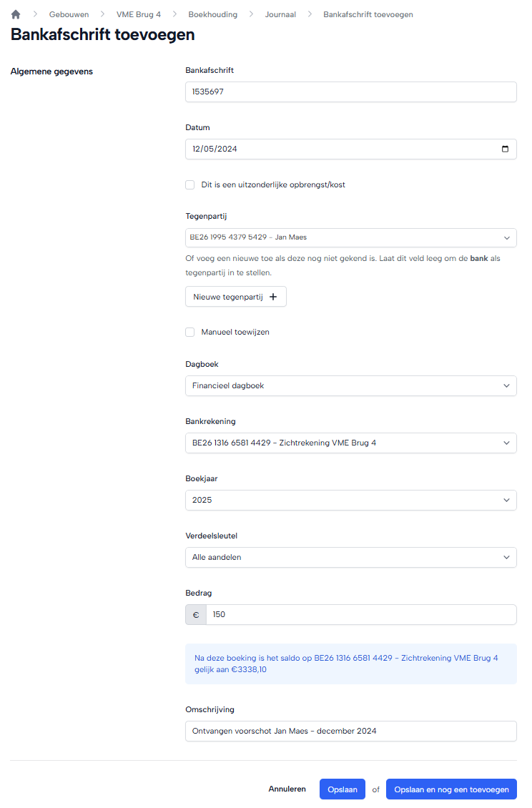Screen dimensions: 532x808
Task: Click the plus icon on Nieuwe tegenpartij
Action: pos(273,297)
